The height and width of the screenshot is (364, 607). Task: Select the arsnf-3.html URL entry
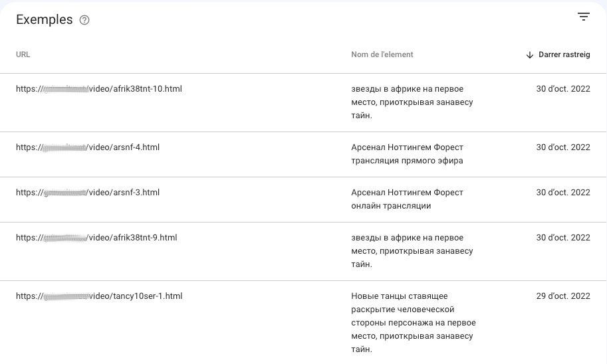tap(88, 193)
